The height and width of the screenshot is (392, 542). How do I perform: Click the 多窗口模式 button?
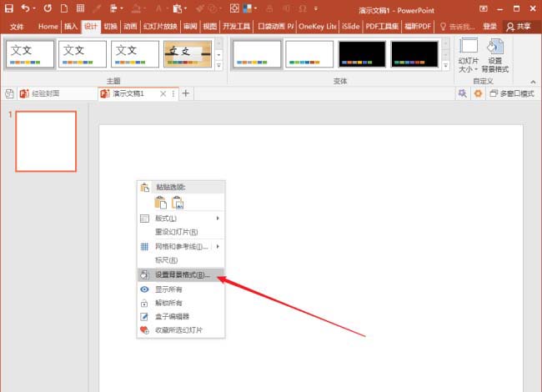tap(512, 93)
